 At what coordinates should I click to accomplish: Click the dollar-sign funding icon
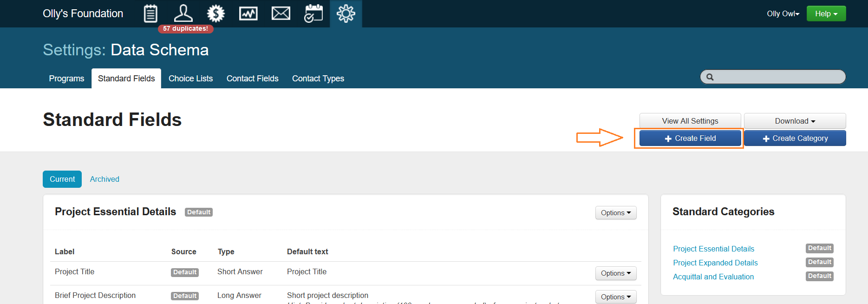pyautogui.click(x=216, y=13)
